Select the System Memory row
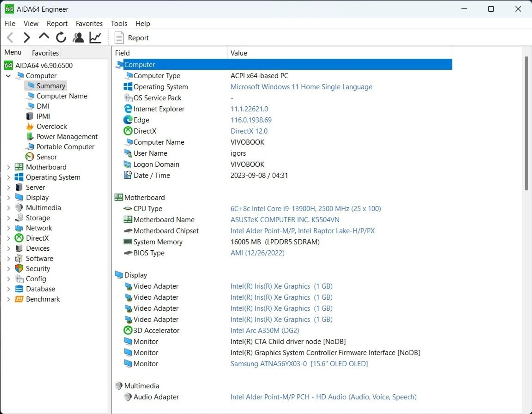 coord(283,242)
